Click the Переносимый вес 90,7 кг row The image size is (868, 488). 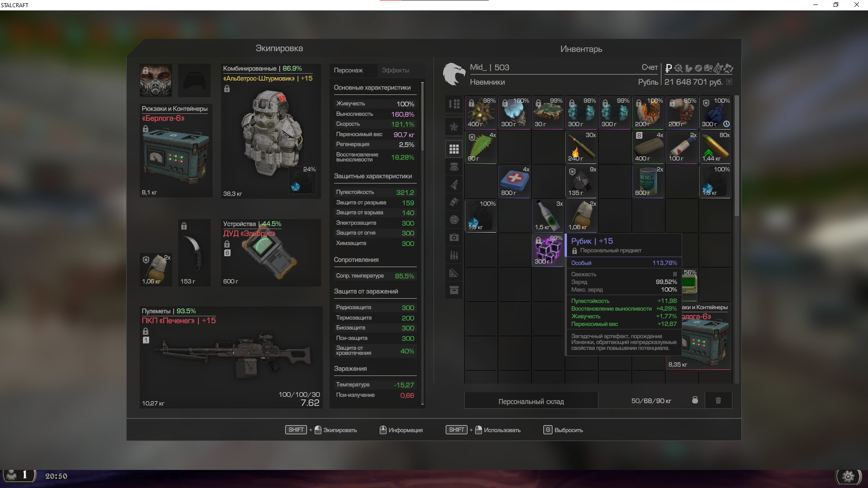375,135
